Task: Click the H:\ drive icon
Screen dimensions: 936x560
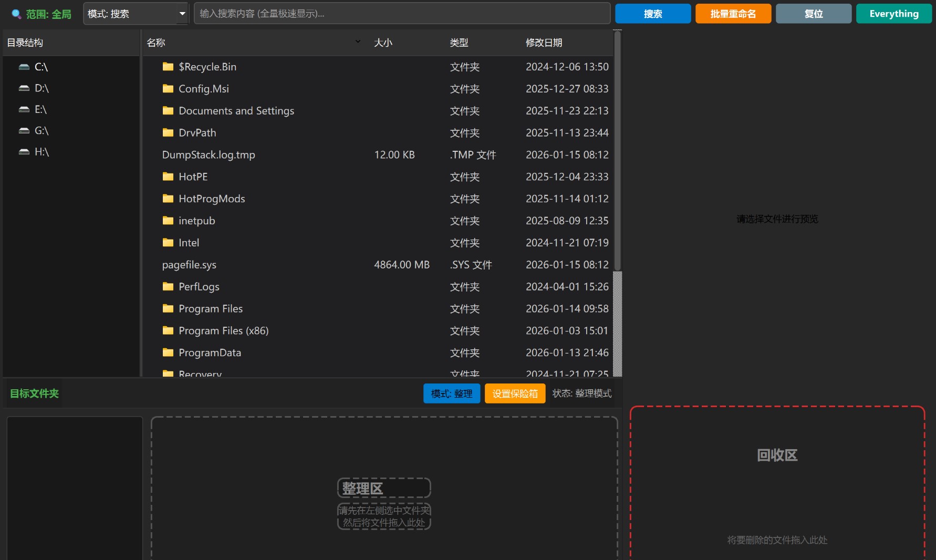Action: [x=24, y=152]
